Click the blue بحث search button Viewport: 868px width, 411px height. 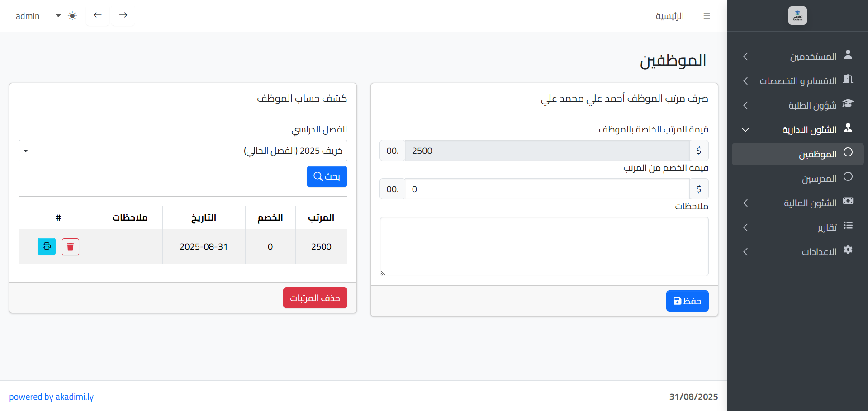[x=327, y=176]
